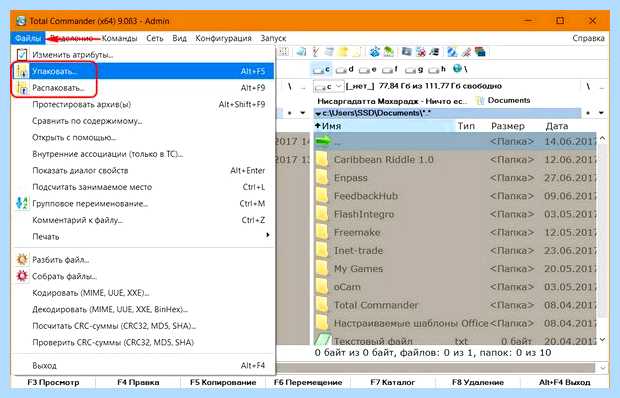The width and height of the screenshot is (620, 398).
Task: Click the F5 Копирование button
Action: click(x=223, y=383)
